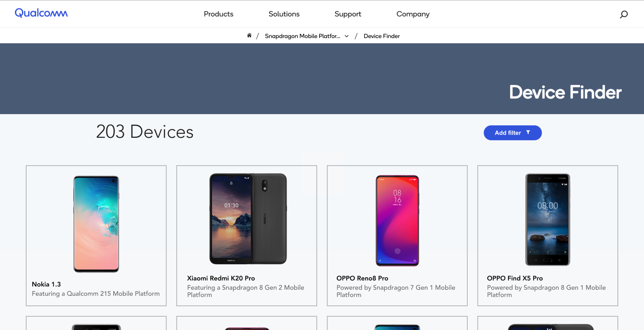Image resolution: width=644 pixels, height=330 pixels.
Task: Expand the Snapdragon Mobile Platform breadcrumb chevron
Action: pyautogui.click(x=347, y=36)
